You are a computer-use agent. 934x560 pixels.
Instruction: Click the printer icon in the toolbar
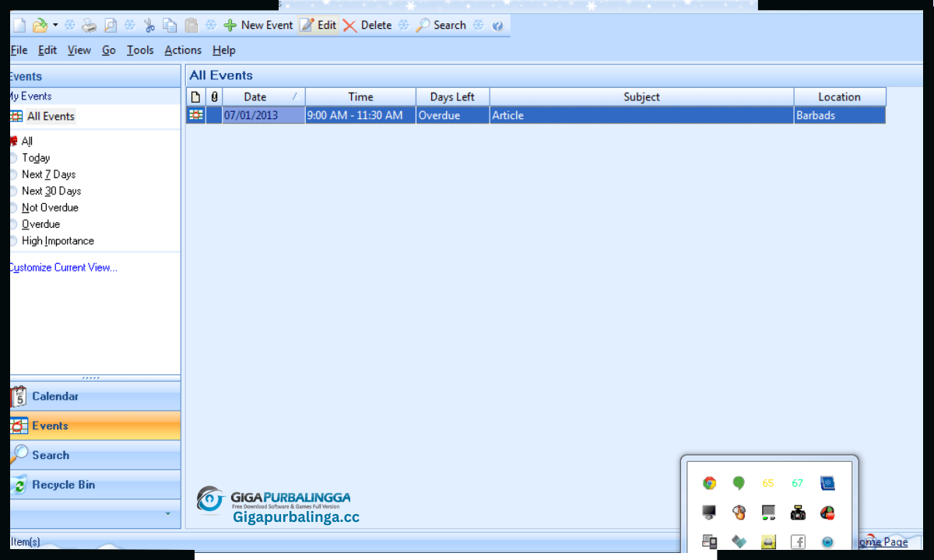point(90,25)
